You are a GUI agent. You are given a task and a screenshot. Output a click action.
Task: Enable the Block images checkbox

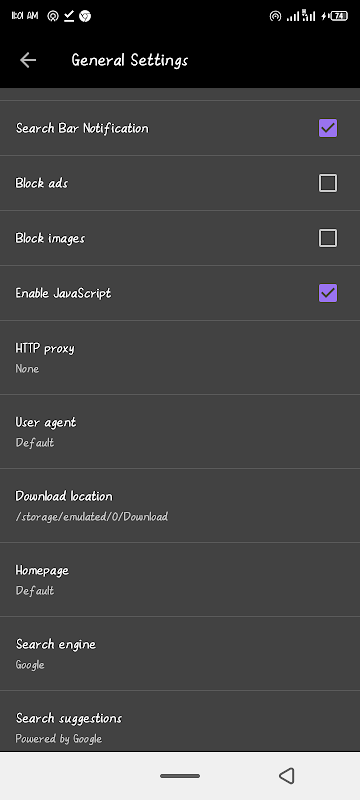(x=328, y=238)
